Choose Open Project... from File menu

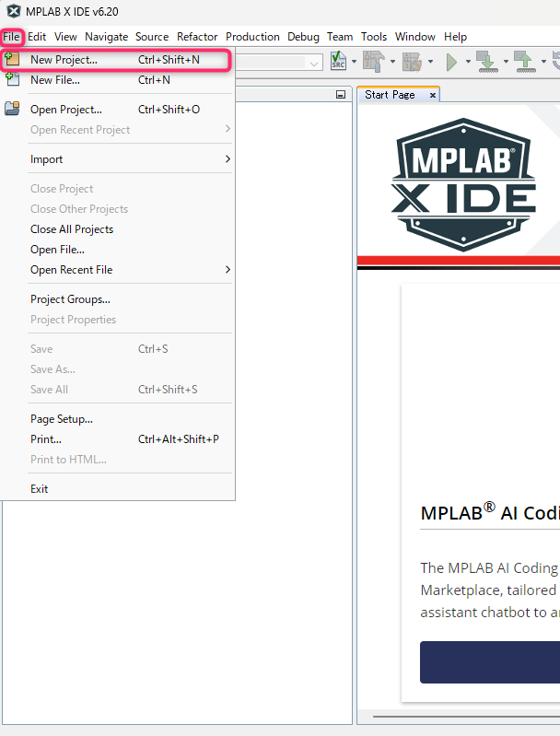click(117, 110)
